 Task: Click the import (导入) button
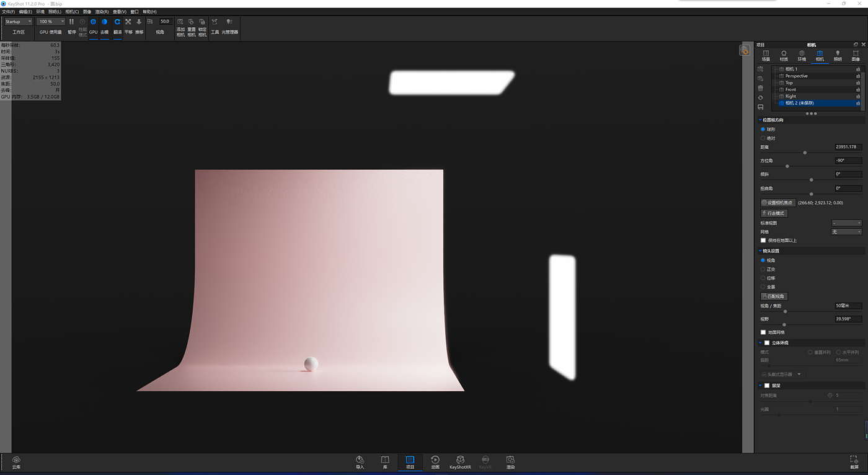coord(360,462)
